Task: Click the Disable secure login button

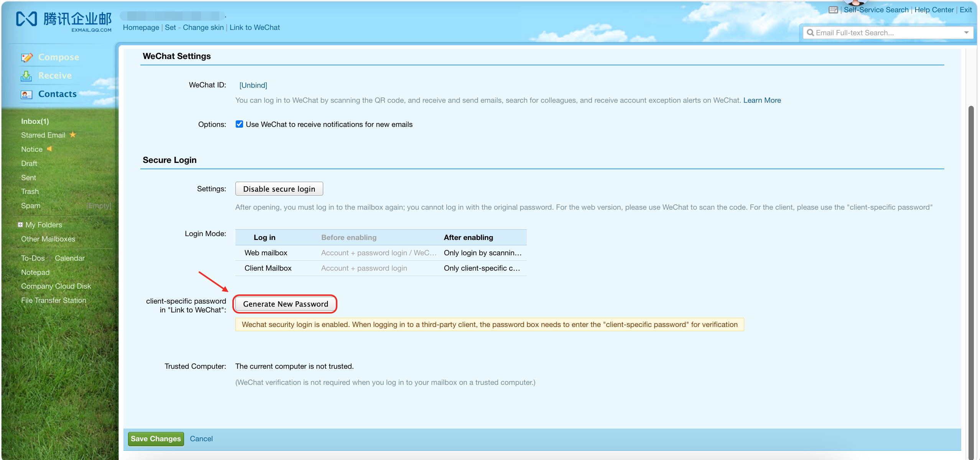Action: pyautogui.click(x=279, y=189)
